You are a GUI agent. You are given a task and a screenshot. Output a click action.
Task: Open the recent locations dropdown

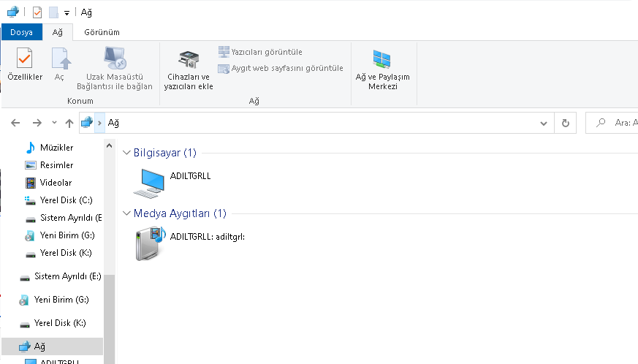[x=54, y=123]
